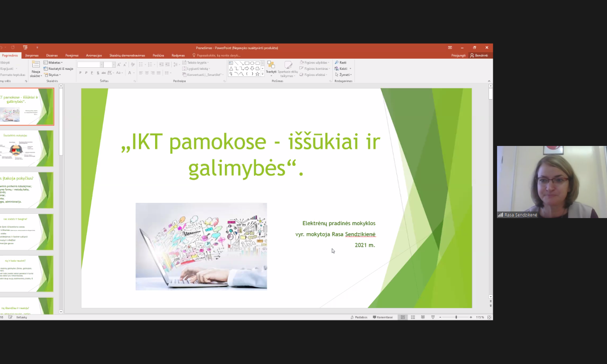Click the Prisijungti sign in link
Image resolution: width=607 pixels, height=364 pixels.
click(x=459, y=55)
